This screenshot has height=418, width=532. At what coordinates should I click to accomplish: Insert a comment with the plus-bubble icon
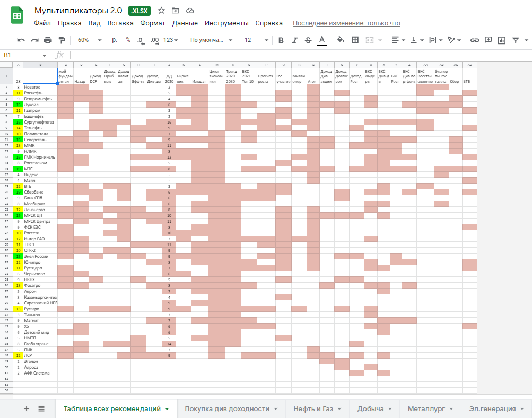click(488, 40)
